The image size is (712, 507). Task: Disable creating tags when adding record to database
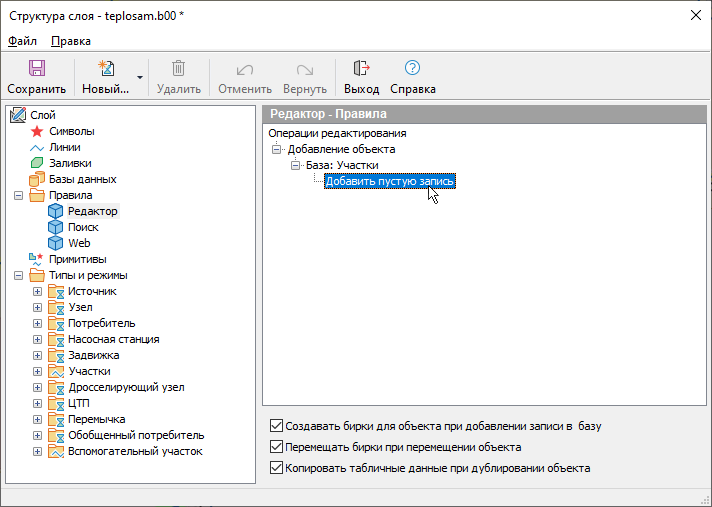[277, 426]
